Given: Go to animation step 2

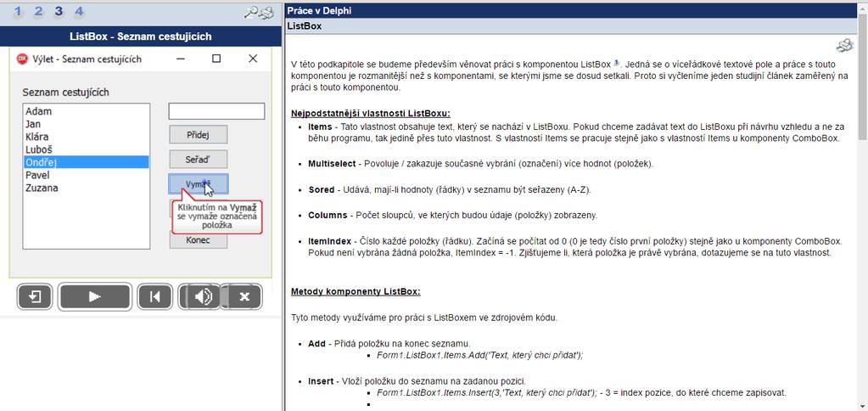Looking at the screenshot, I should coord(38,12).
